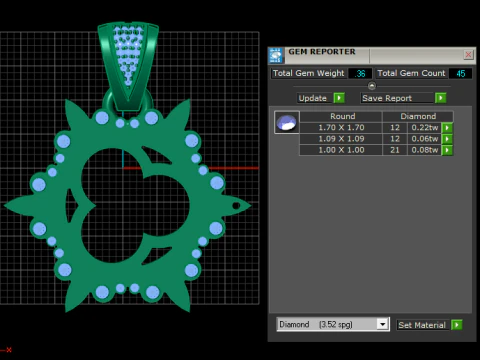Click green arrow on 1.09 X 1.09 row

click(x=447, y=139)
